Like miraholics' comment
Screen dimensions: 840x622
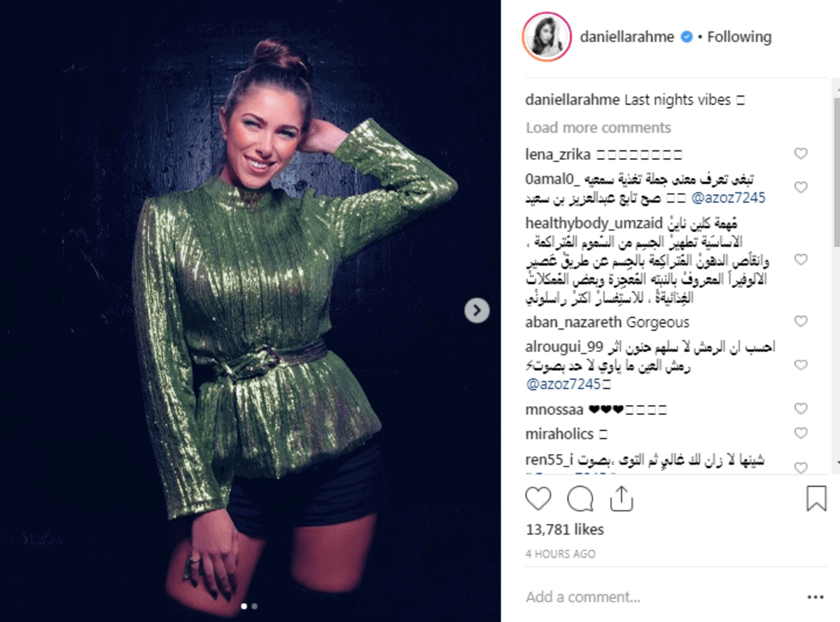click(801, 433)
